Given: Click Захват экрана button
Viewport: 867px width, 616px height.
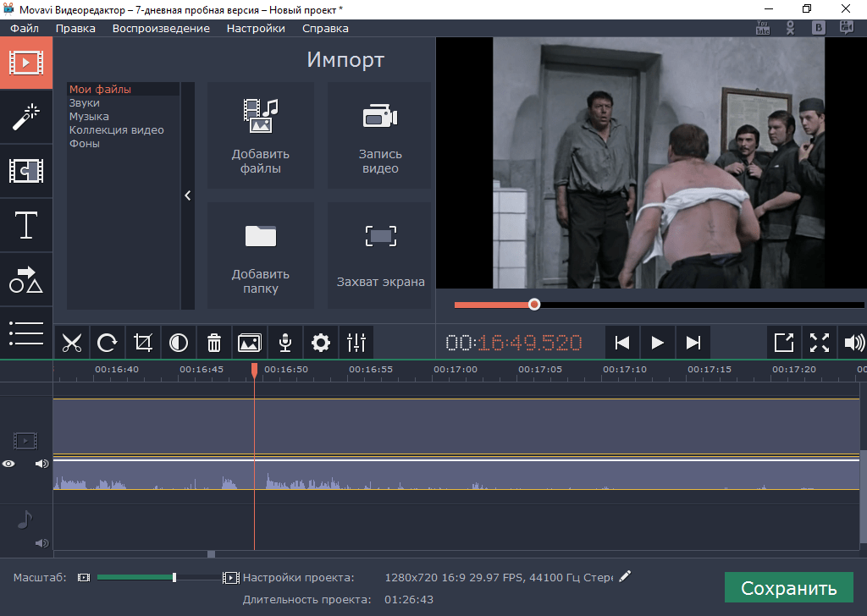Looking at the screenshot, I should point(380,256).
